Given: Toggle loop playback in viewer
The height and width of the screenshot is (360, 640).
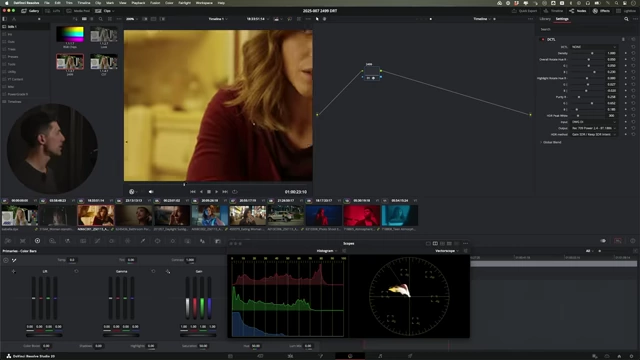Looking at the screenshot, I should tap(235, 192).
